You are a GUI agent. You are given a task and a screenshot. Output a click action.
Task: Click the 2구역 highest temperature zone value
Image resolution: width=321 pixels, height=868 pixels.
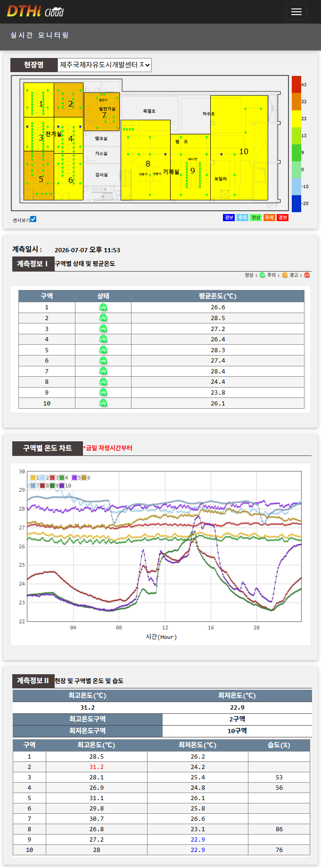tap(237, 719)
